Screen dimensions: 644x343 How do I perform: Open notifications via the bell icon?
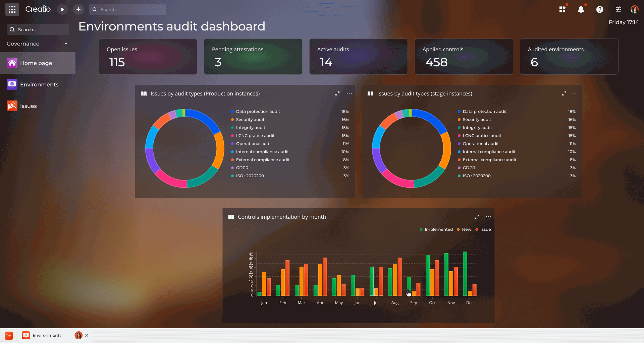[581, 9]
